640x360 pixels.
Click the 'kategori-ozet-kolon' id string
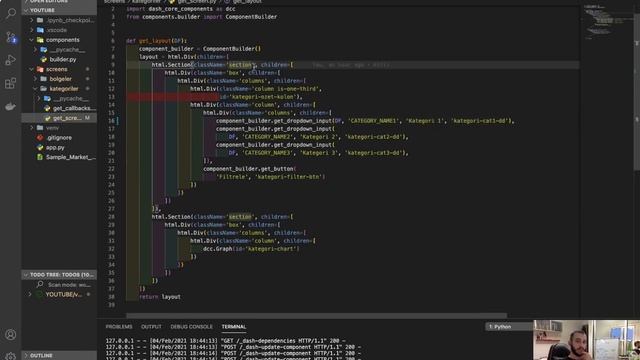[x=263, y=97]
